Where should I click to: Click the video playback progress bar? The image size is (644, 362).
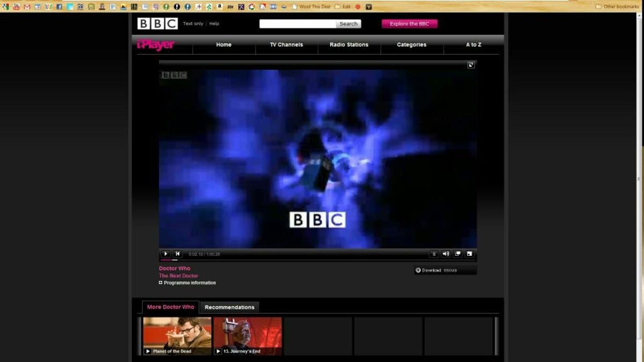coord(318,260)
